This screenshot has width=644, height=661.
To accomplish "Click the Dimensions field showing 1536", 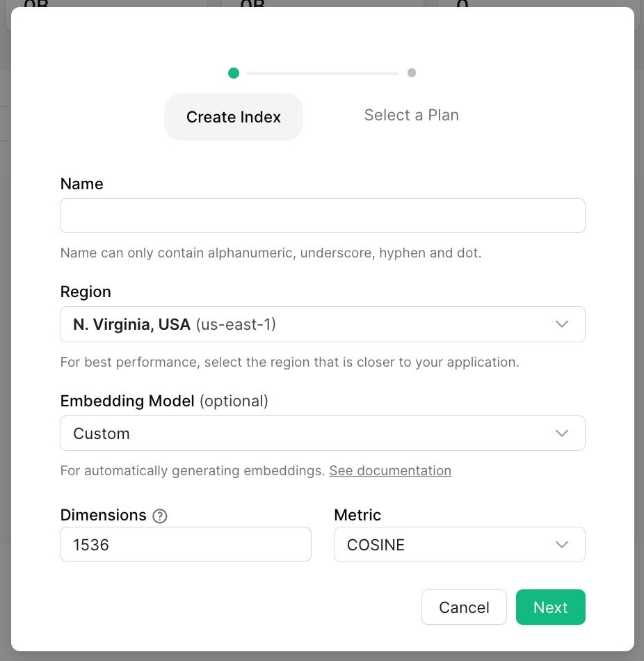I will click(x=185, y=544).
